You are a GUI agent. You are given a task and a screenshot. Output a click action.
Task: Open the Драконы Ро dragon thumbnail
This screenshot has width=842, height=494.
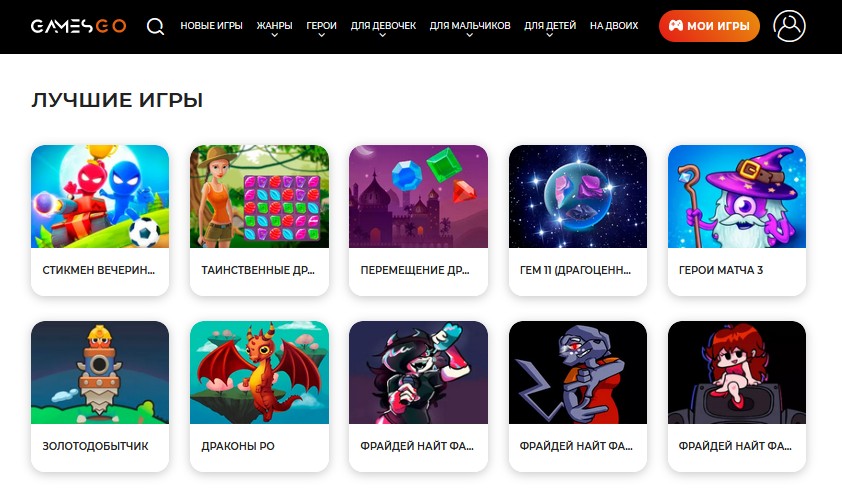click(259, 373)
